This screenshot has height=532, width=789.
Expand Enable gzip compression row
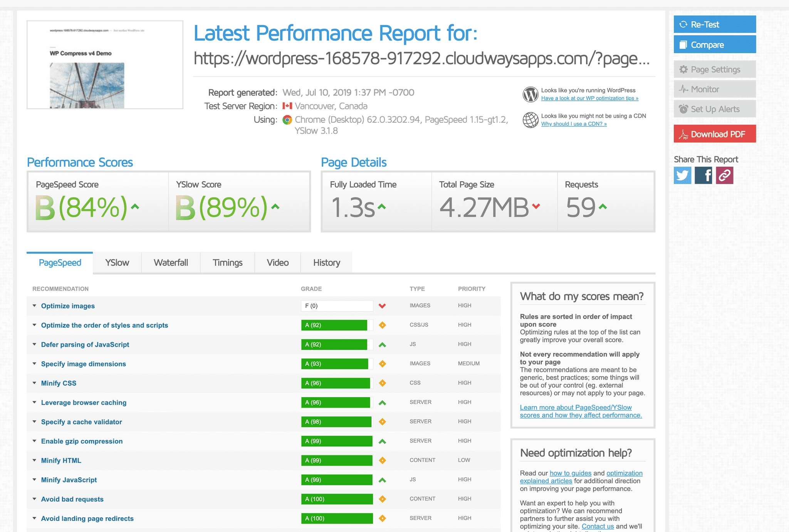click(82, 441)
